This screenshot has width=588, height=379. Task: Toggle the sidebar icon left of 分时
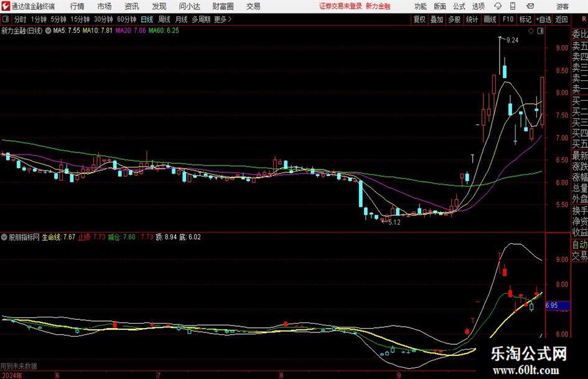coord(6,19)
